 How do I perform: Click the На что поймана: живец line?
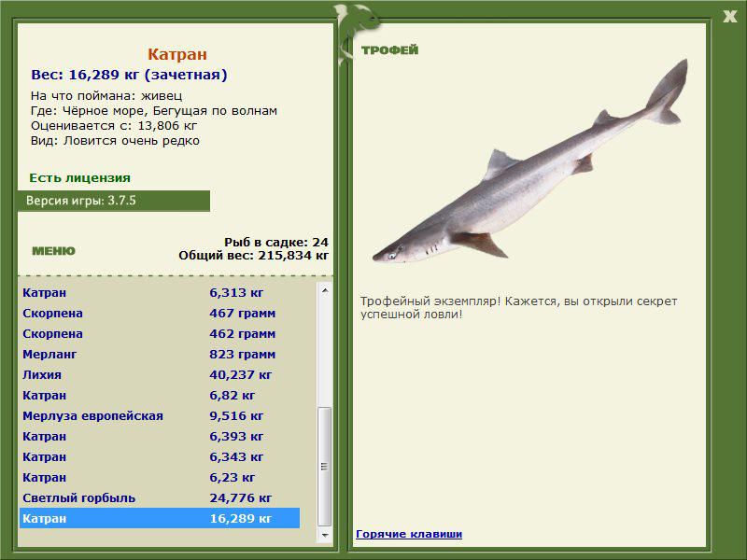[x=106, y=96]
